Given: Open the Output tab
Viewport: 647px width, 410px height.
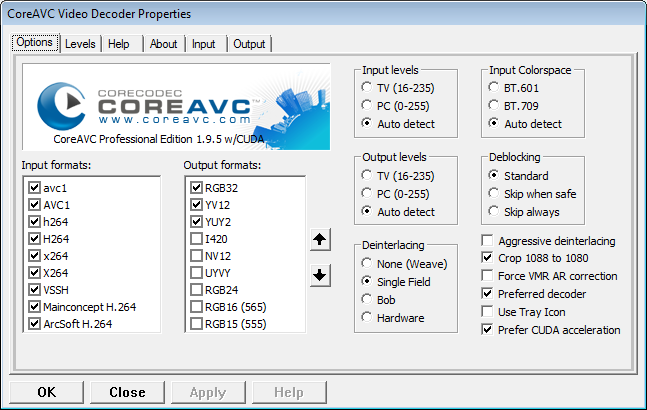Looking at the screenshot, I should pyautogui.click(x=249, y=44).
